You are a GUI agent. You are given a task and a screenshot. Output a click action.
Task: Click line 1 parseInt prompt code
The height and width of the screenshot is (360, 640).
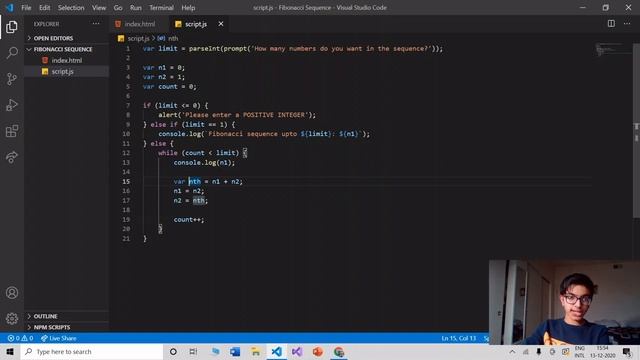click(x=293, y=49)
